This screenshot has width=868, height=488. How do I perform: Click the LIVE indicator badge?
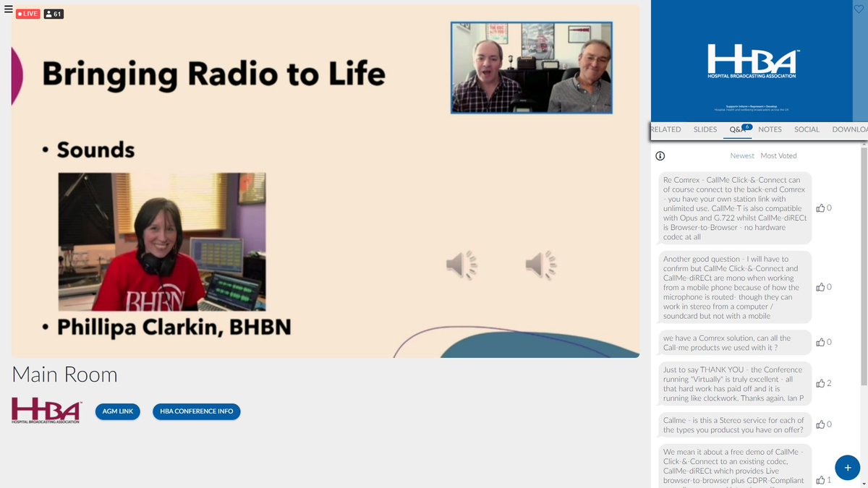coord(28,14)
